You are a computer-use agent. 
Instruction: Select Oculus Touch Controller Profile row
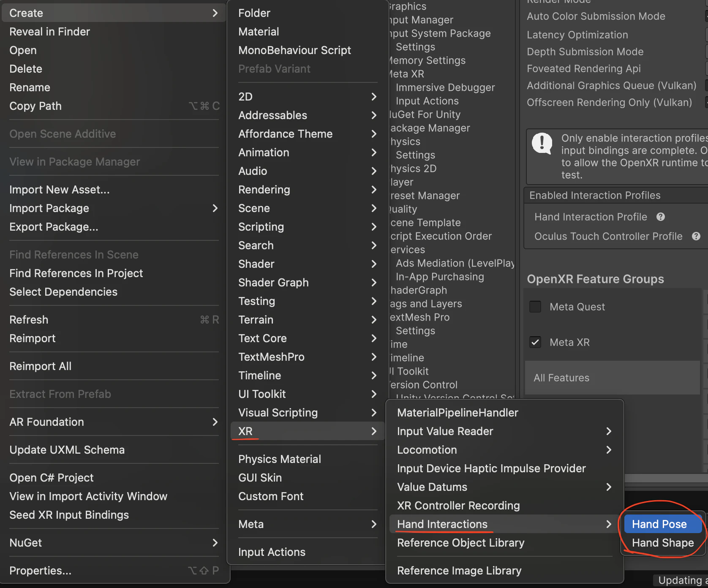(x=608, y=236)
